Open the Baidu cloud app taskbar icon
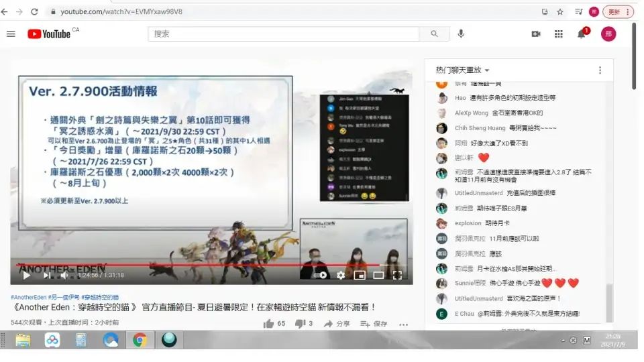Image resolution: width=644 pixels, height=362 pixels. [x=52, y=341]
